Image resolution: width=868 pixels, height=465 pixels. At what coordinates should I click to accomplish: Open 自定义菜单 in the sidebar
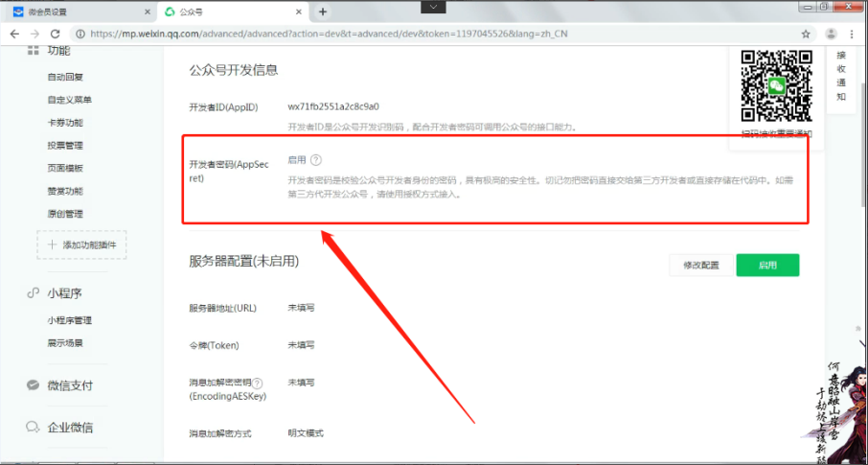click(69, 100)
